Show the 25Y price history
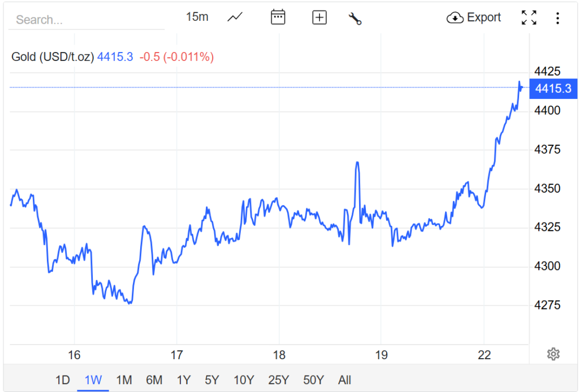 pos(278,380)
